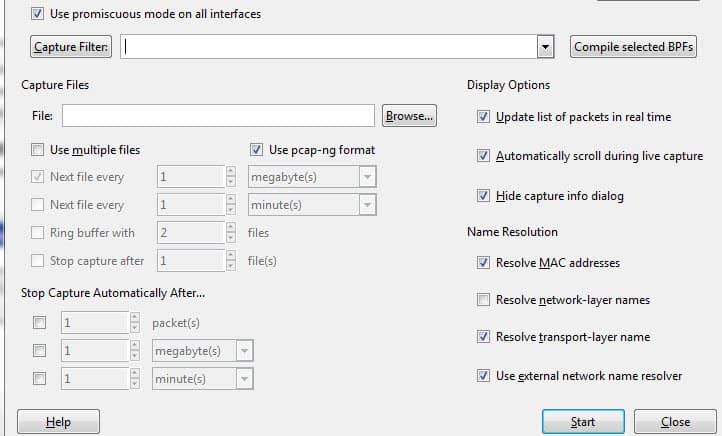Toggle Resolve transport-layer name checkbox
Screen dimensions: 722x436
tap(483, 337)
